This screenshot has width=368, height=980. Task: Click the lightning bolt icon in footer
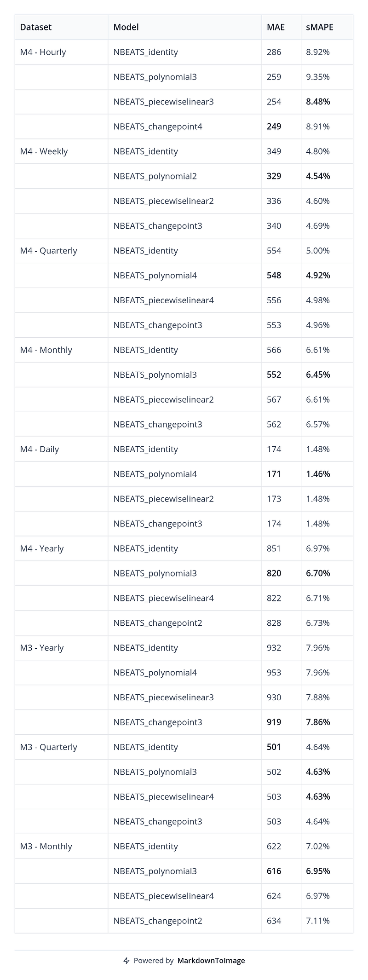coord(126,961)
